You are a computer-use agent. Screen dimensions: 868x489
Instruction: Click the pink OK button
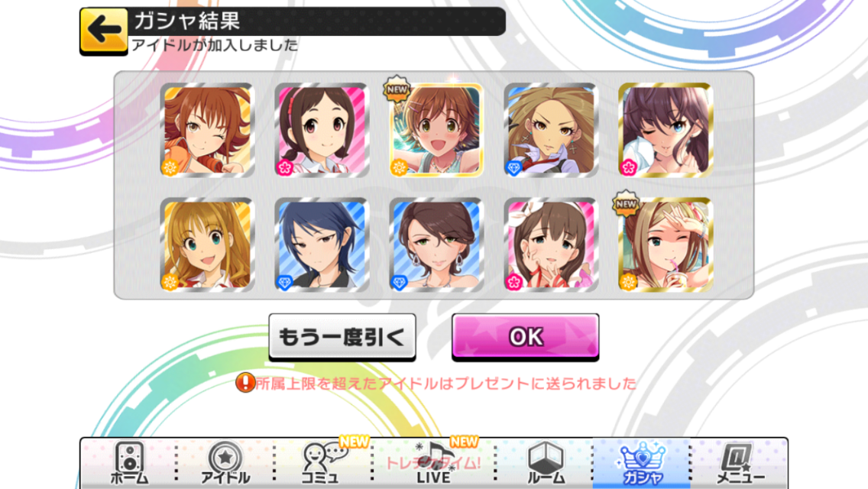(x=526, y=337)
